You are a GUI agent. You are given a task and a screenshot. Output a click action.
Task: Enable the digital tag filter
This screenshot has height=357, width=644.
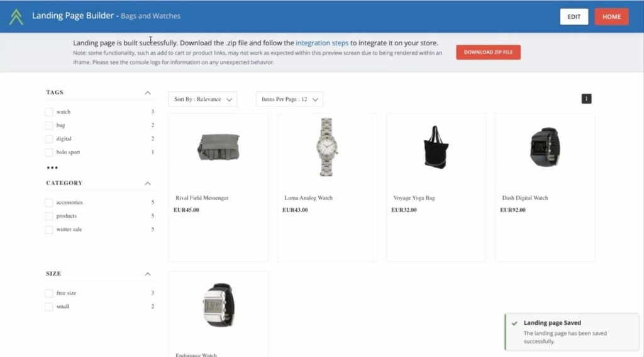click(x=49, y=139)
